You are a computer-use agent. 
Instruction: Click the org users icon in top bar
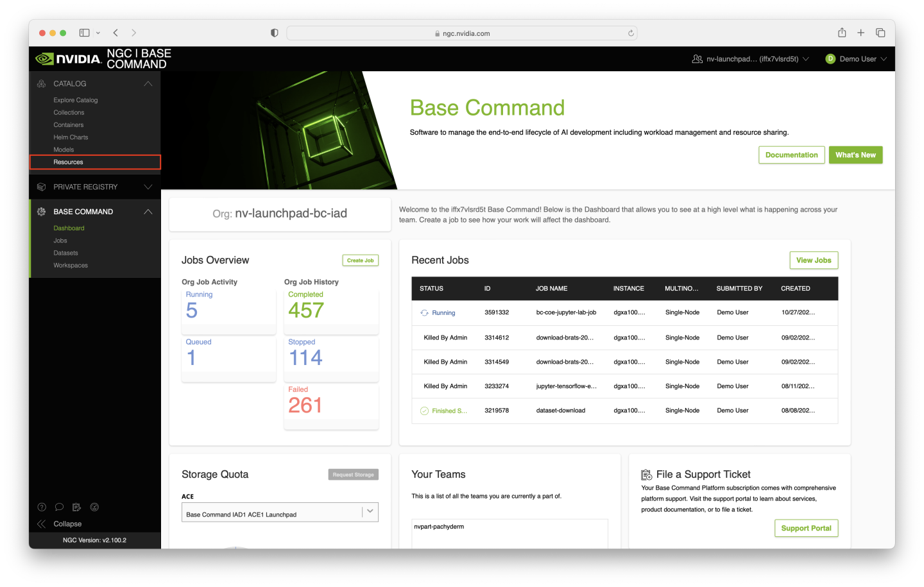click(697, 58)
